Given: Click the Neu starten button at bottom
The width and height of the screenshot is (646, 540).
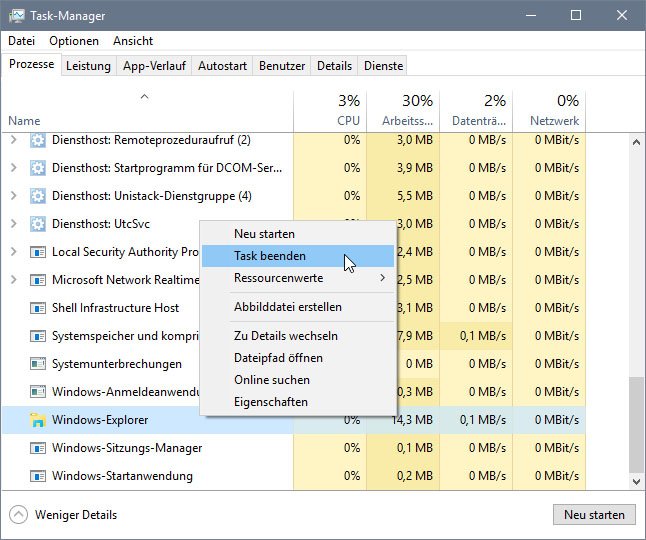Looking at the screenshot, I should [594, 515].
